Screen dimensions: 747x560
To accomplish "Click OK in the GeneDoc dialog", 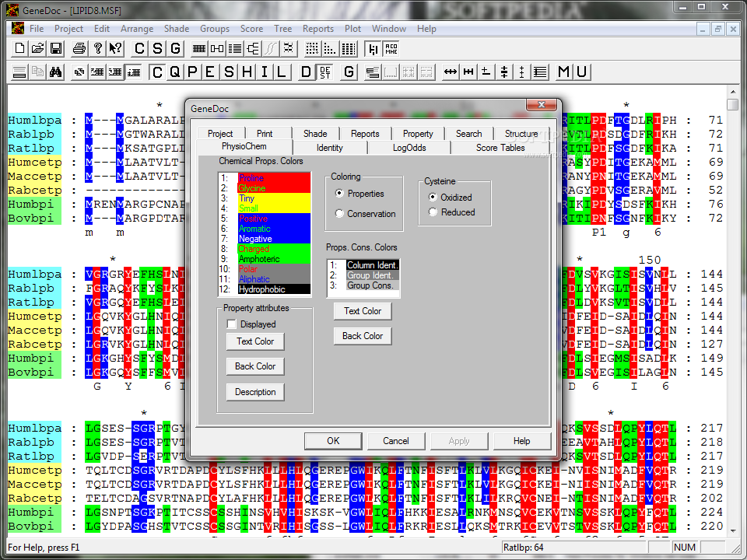I will 333,441.
